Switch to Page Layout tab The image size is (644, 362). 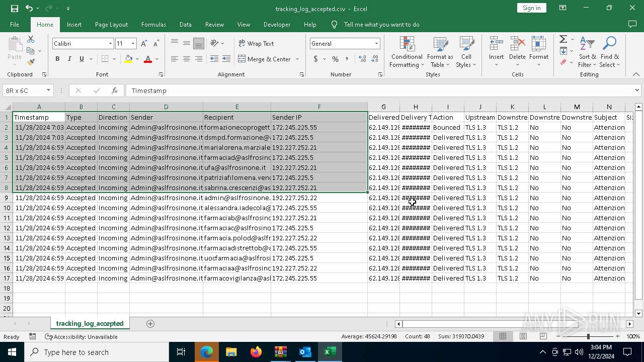[111, 25]
